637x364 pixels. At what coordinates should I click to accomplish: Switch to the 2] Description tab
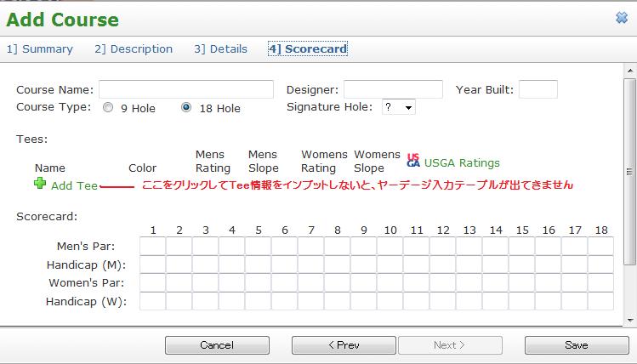point(134,49)
